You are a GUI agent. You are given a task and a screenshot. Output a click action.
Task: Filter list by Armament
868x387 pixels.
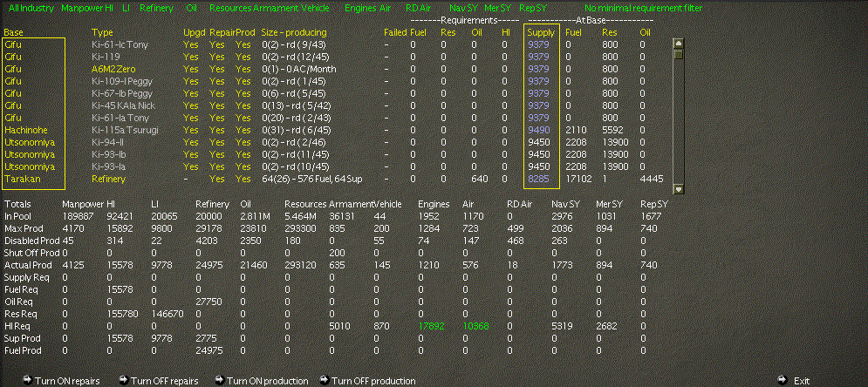tap(276, 9)
